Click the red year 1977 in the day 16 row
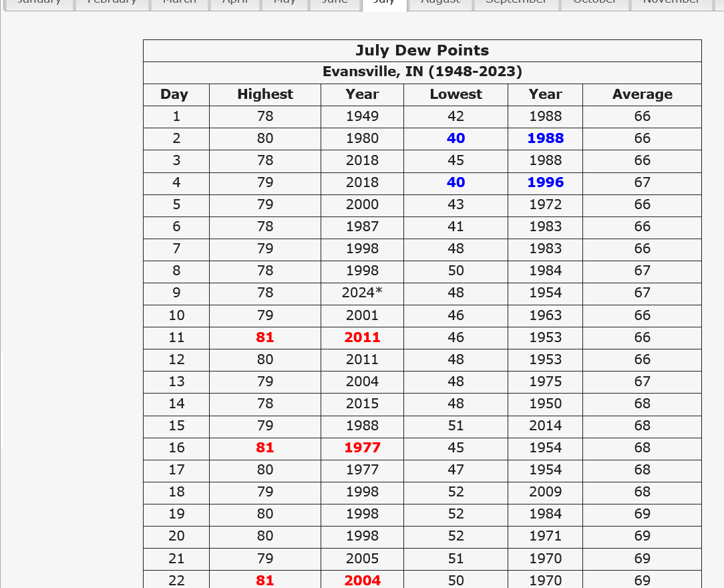The image size is (724, 588). point(362,448)
